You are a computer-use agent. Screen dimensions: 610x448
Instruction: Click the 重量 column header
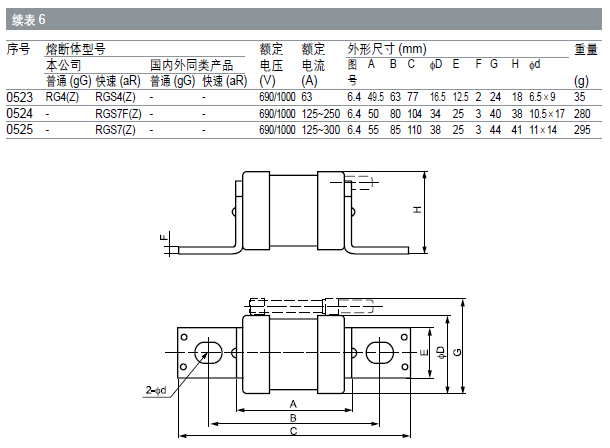coord(585,49)
